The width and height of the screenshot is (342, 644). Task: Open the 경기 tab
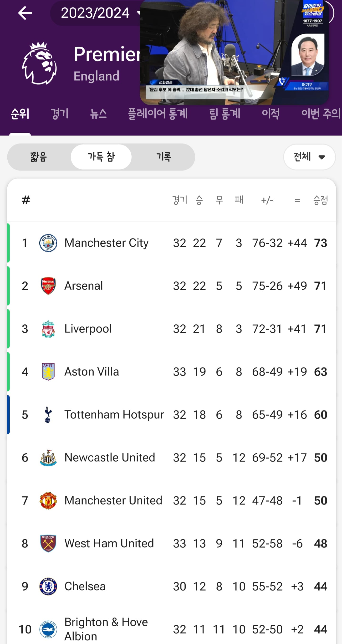(59, 114)
